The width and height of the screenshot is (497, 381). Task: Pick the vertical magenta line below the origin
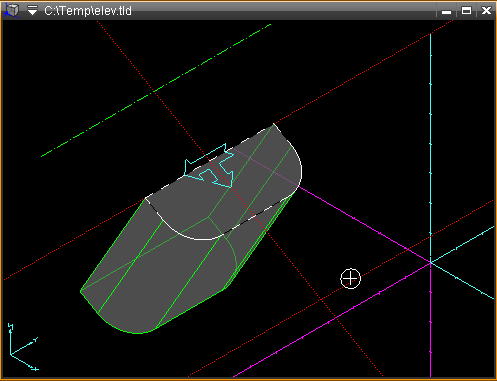pyautogui.click(x=430, y=320)
